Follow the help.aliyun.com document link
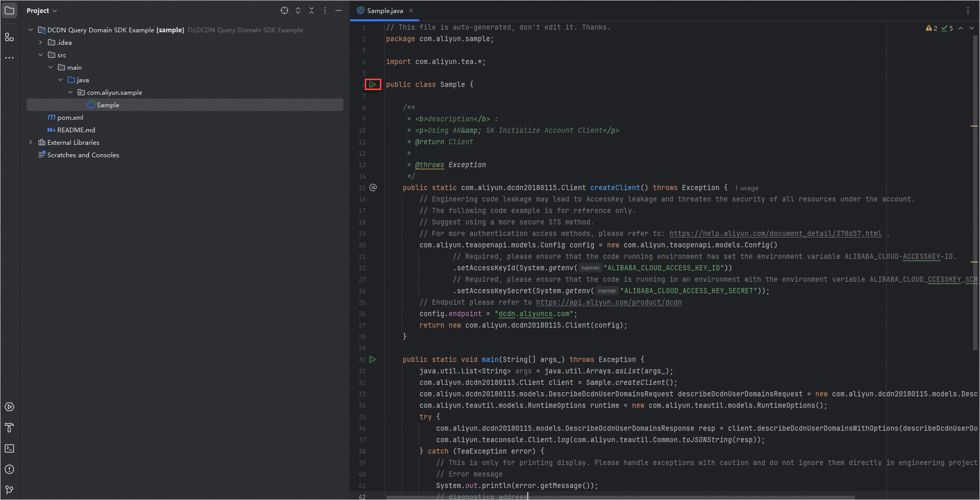 775,233
